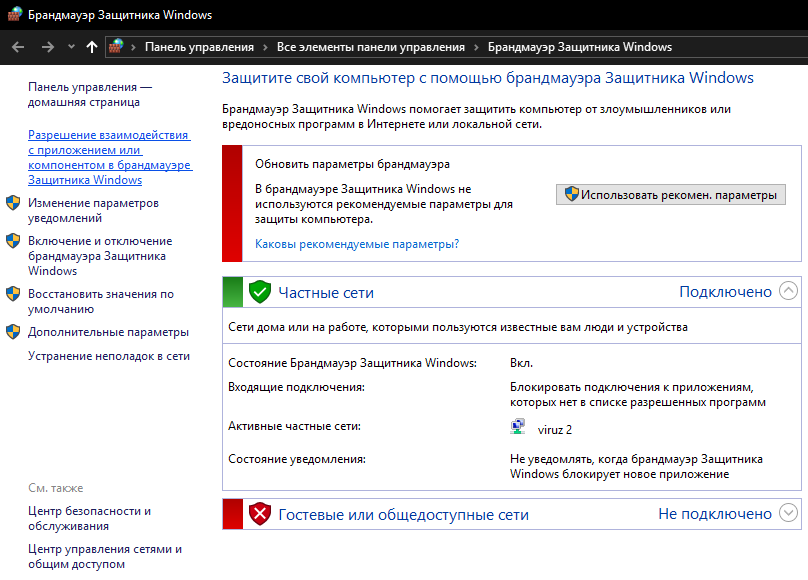Expand the Гостевые или общедоступные сети chevron

pos(788,513)
